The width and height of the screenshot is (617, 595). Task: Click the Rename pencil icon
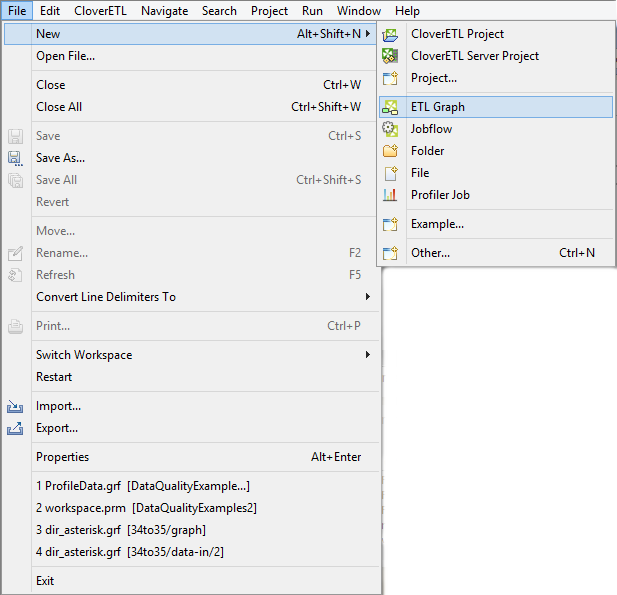pyautogui.click(x=15, y=253)
